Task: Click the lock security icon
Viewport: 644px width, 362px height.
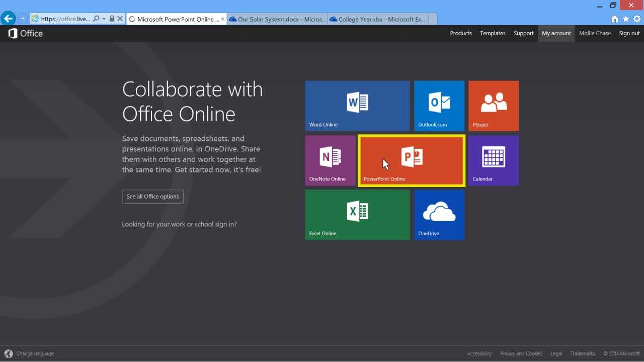Action: [x=112, y=19]
